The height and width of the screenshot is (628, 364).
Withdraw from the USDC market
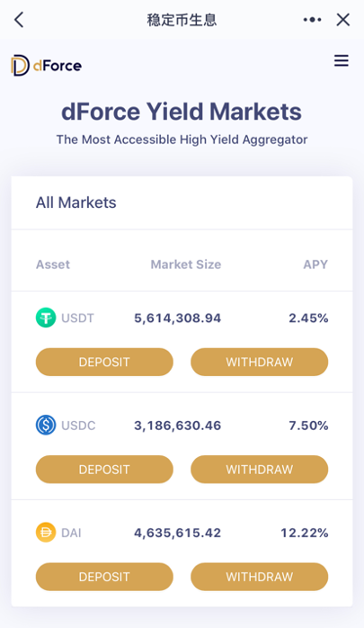pyautogui.click(x=259, y=470)
